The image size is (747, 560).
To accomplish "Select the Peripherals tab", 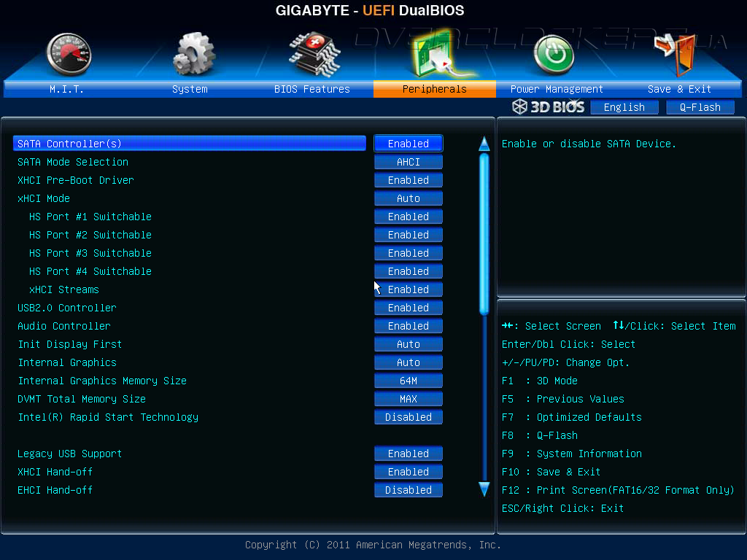I will tap(435, 89).
